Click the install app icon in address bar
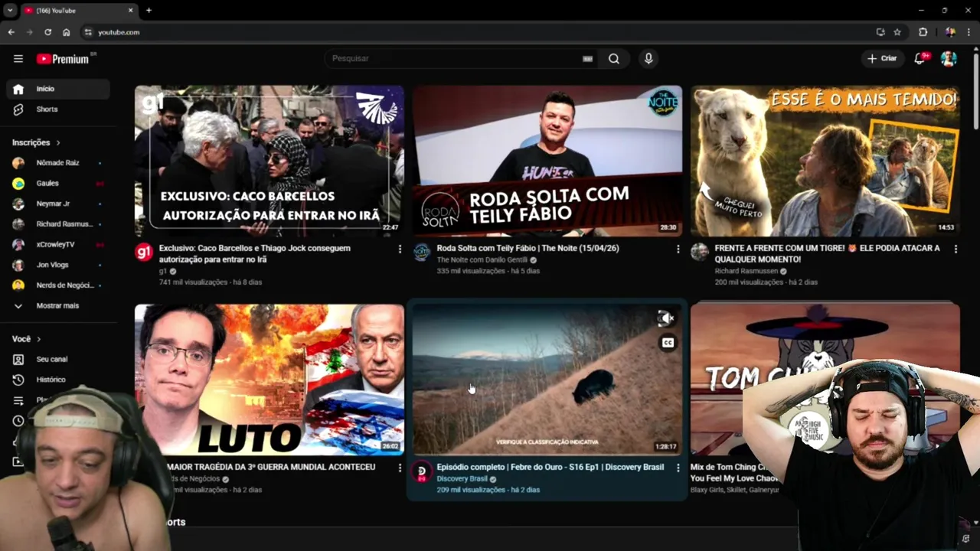 point(880,32)
